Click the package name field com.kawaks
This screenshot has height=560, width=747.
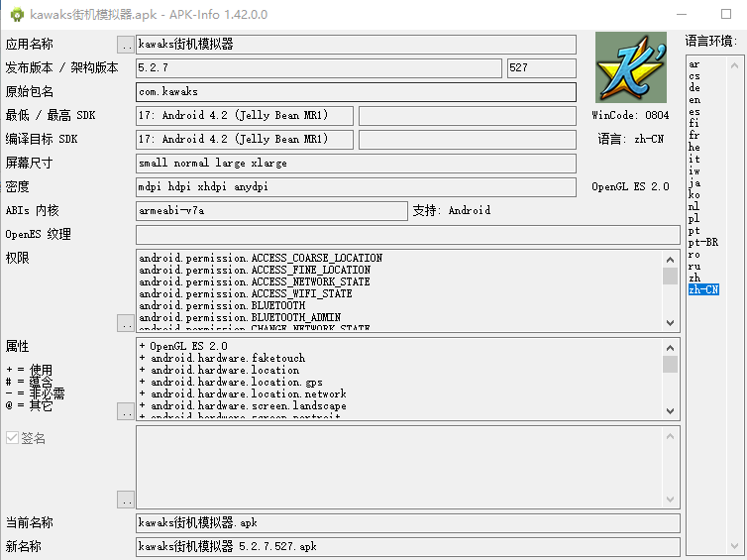point(356,92)
